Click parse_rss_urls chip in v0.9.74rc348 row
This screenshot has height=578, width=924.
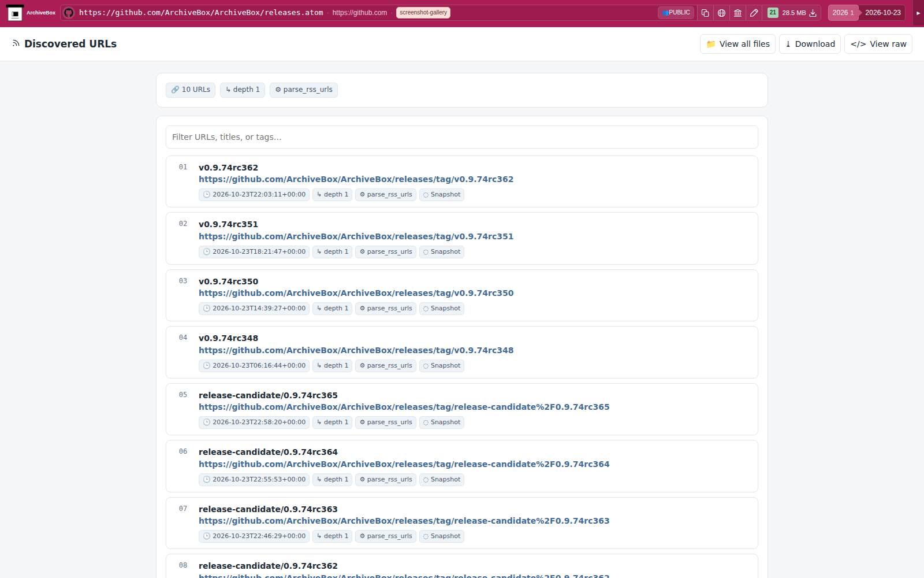coord(386,366)
